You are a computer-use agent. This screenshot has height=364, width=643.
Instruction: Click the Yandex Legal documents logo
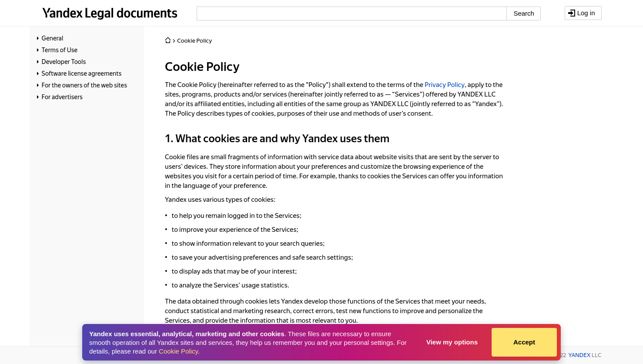click(x=110, y=13)
